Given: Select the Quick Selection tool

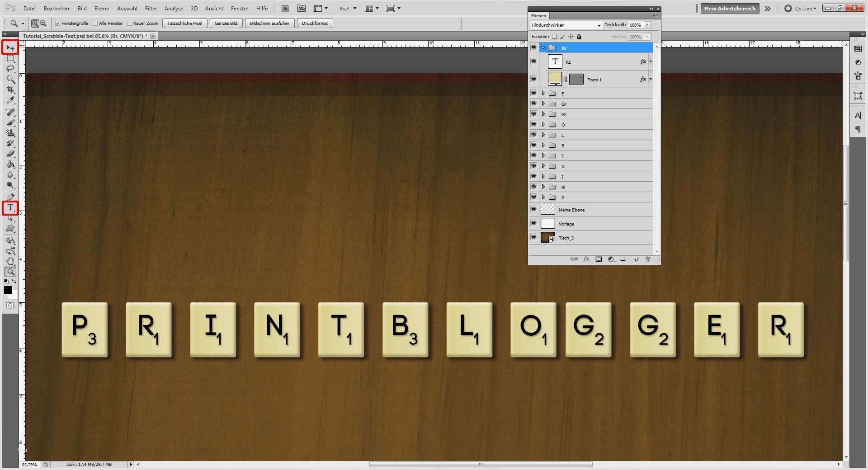Looking at the screenshot, I should pos(10,79).
